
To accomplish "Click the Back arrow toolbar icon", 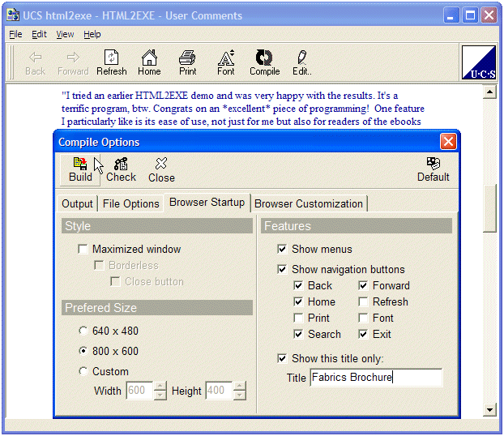I will 35,58.
